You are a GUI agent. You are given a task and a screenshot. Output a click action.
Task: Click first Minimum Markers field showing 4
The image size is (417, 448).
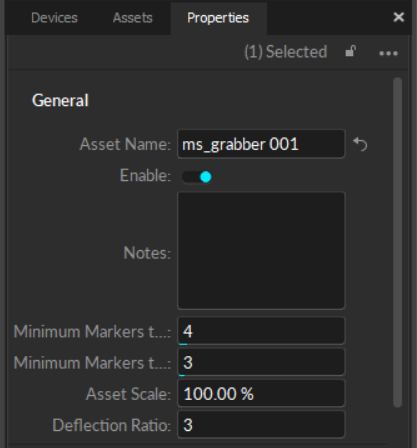coord(261,331)
